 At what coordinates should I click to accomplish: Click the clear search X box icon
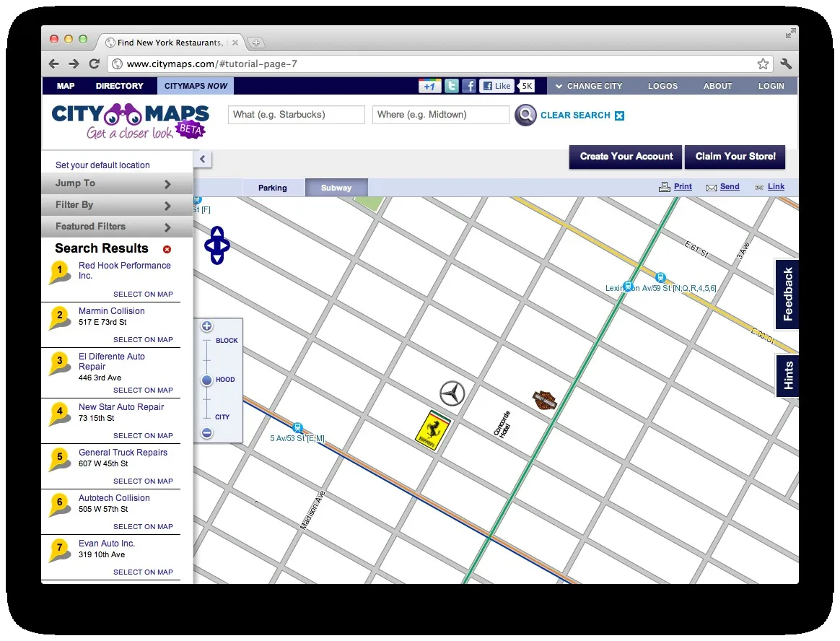point(619,115)
